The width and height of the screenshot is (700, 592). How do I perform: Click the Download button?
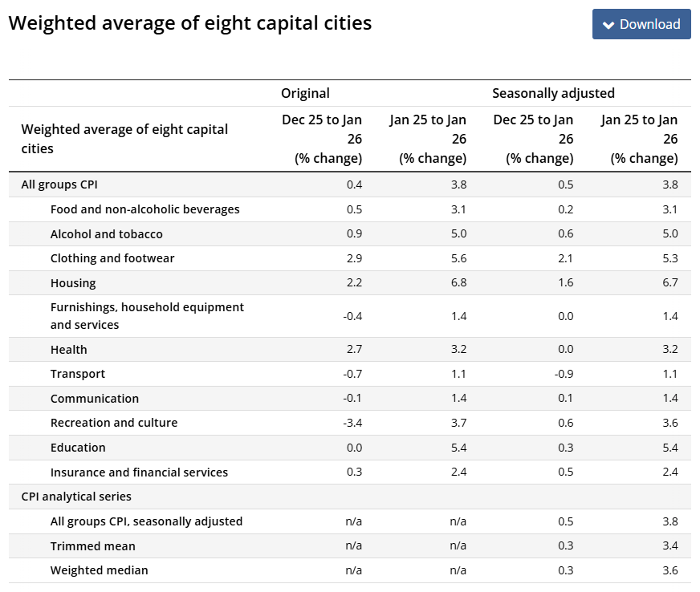pyautogui.click(x=641, y=24)
